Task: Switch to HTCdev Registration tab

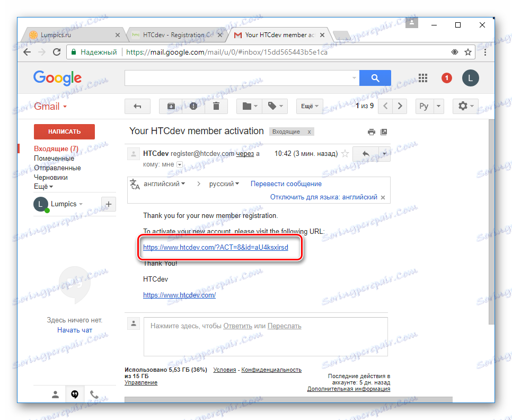Action: pyautogui.click(x=176, y=35)
